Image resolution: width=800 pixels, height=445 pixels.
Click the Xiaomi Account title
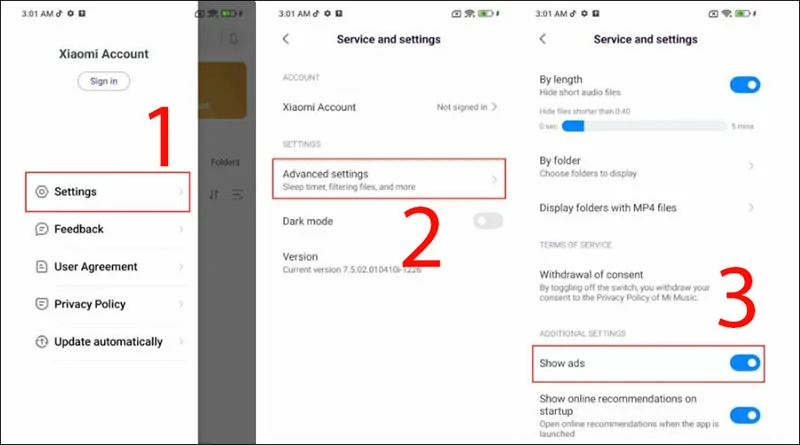click(104, 54)
